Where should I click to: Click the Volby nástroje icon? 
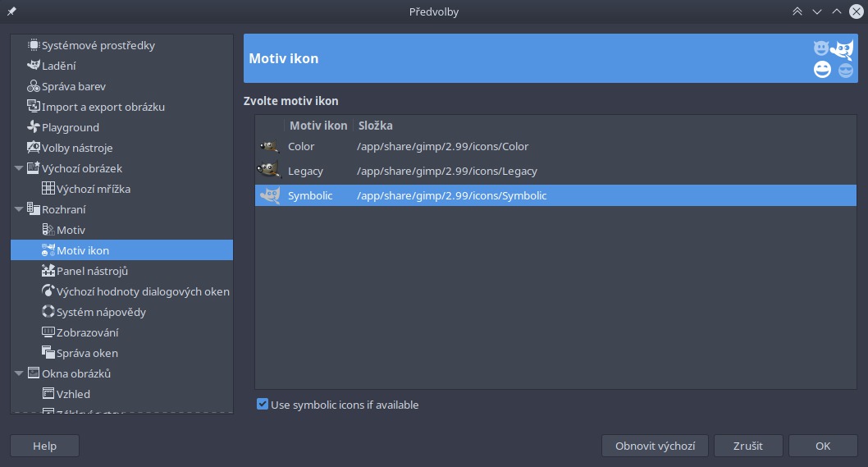click(x=34, y=148)
